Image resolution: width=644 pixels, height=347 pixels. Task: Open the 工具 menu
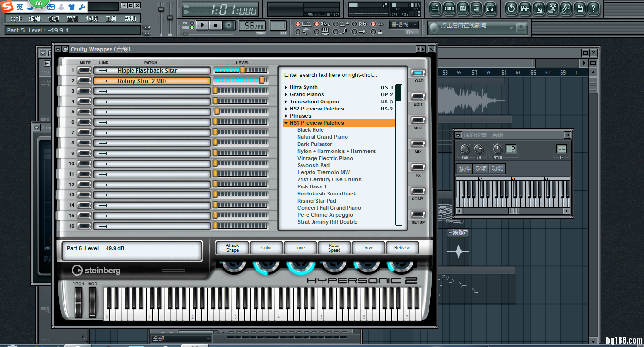point(111,18)
